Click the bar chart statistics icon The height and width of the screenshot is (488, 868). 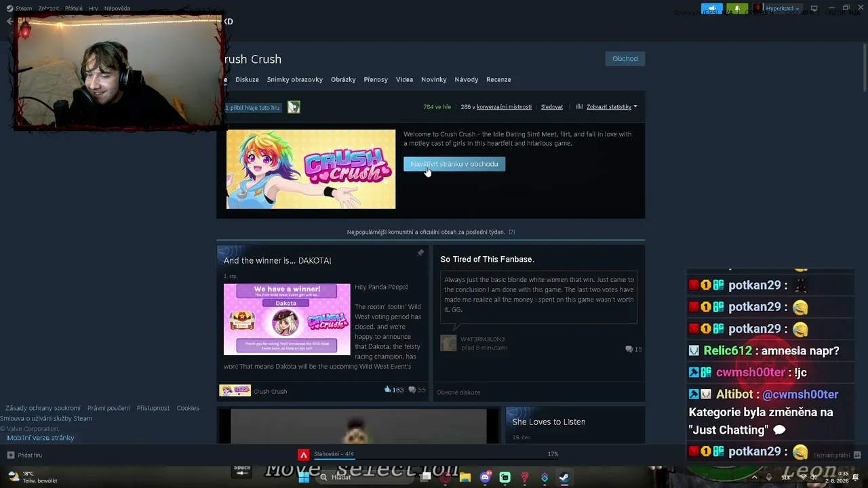(x=580, y=106)
